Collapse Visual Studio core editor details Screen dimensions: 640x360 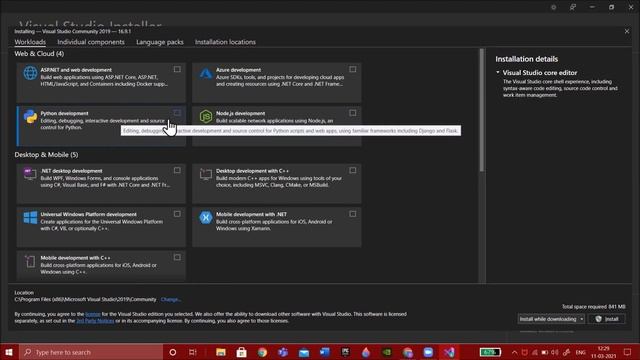(498, 72)
